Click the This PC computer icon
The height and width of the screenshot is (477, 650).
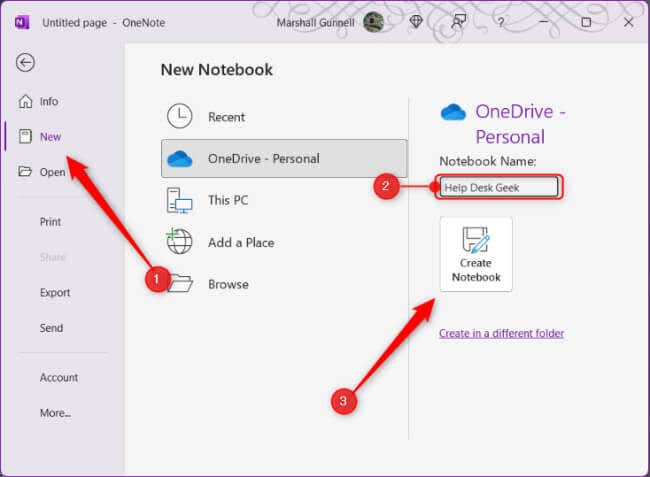(179, 201)
